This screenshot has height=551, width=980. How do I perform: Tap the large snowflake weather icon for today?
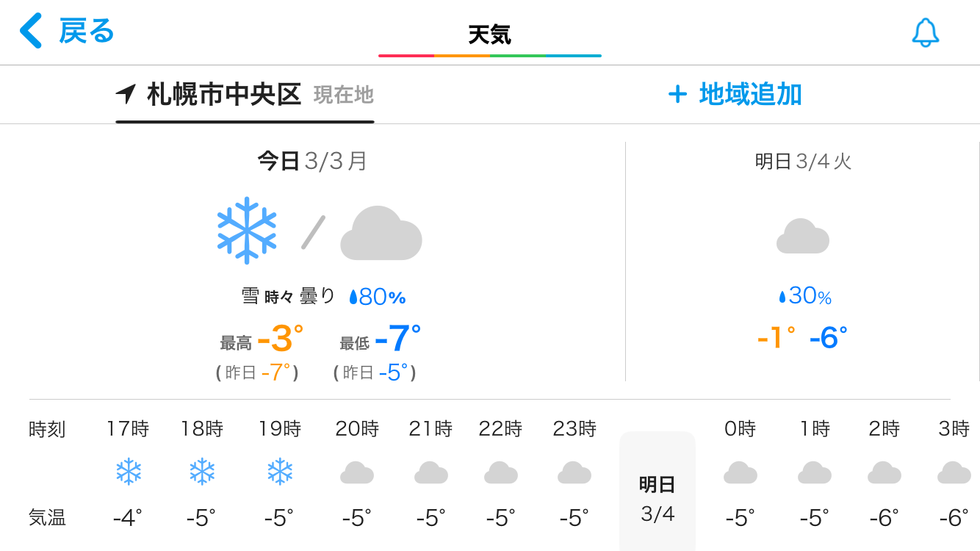pyautogui.click(x=247, y=230)
